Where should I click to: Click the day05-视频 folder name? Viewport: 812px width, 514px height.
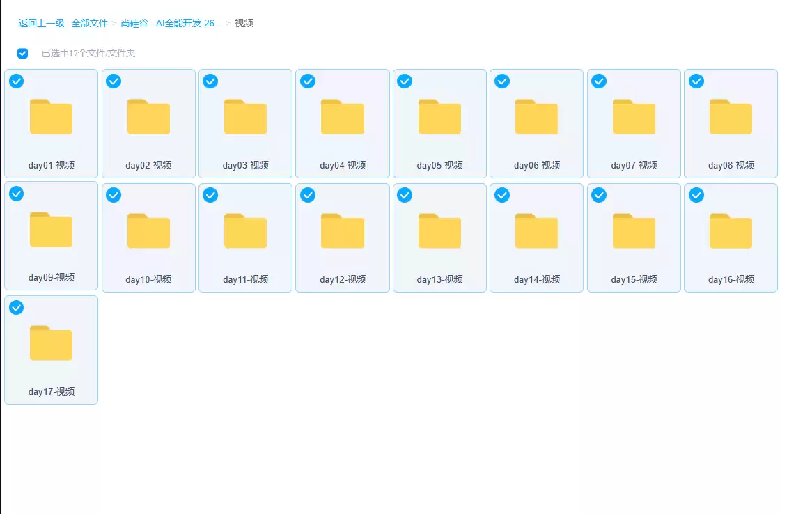(x=439, y=165)
